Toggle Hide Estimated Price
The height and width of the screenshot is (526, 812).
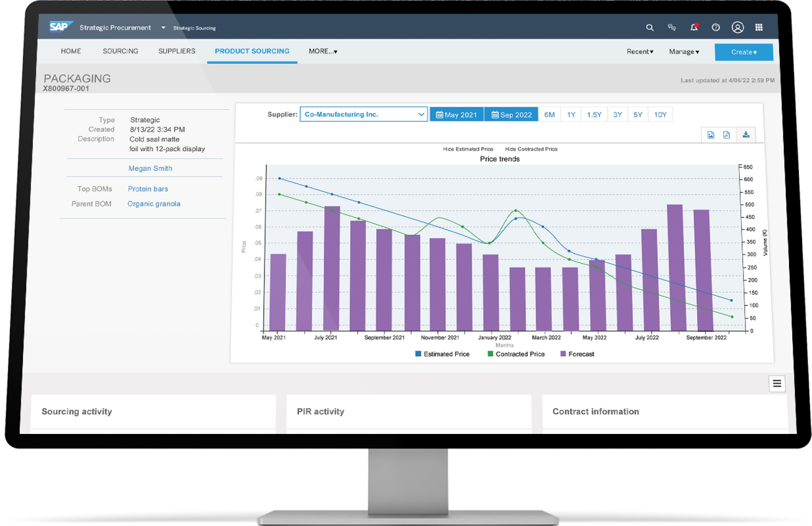coord(467,149)
